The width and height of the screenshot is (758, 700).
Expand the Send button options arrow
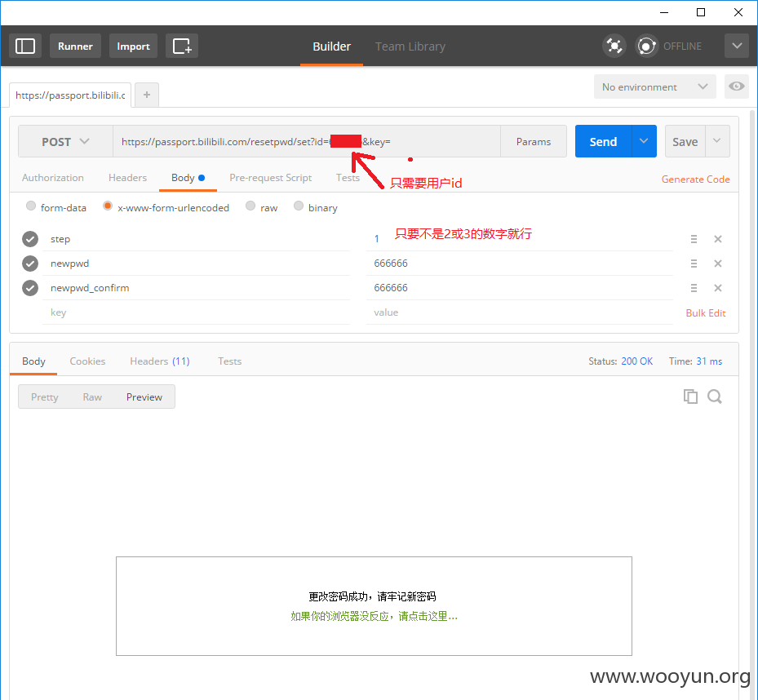(x=644, y=141)
